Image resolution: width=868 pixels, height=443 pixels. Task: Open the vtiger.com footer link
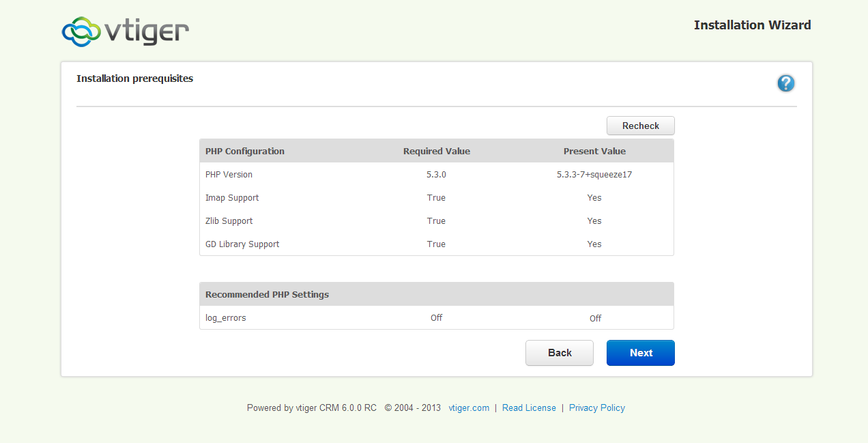click(x=469, y=408)
